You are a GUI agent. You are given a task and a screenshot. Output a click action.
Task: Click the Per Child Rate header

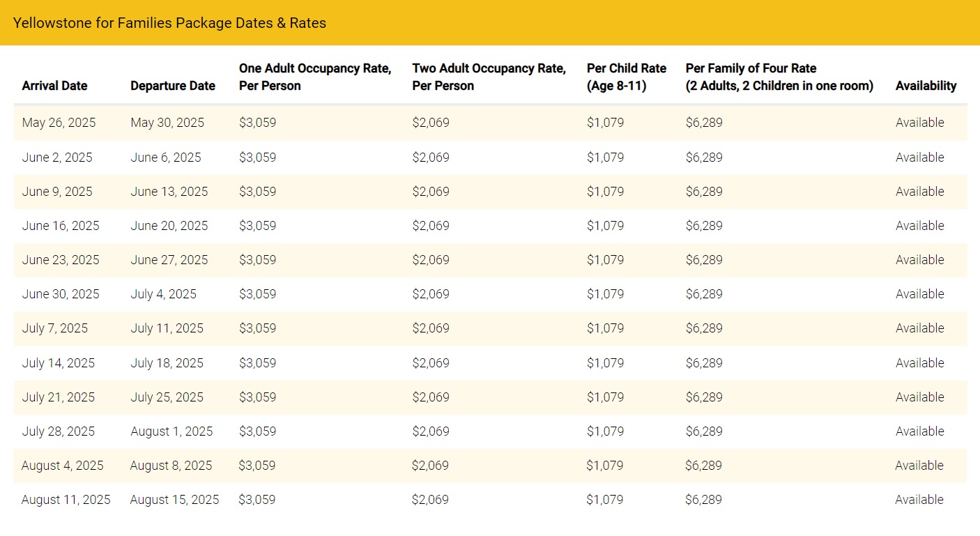tap(627, 77)
